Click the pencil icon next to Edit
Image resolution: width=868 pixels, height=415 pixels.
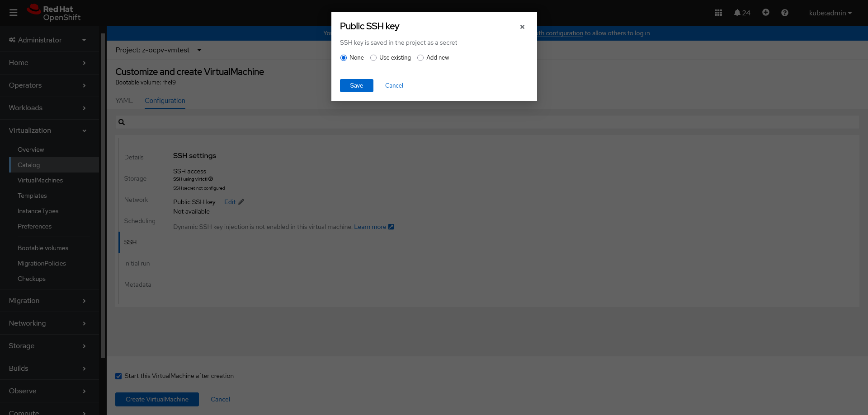[x=241, y=202]
